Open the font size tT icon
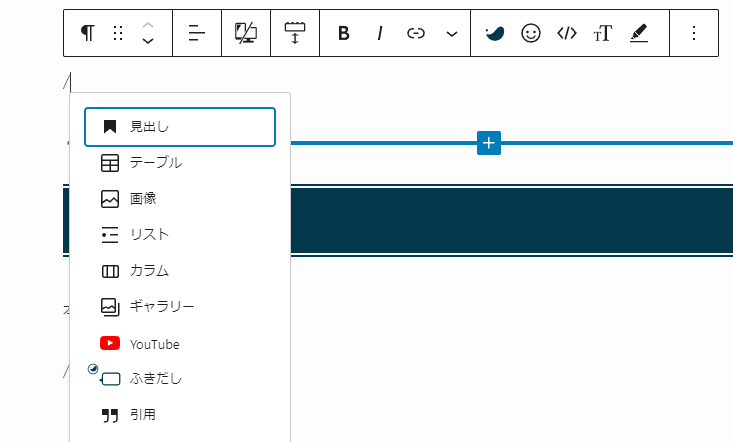733x442 pixels. [x=602, y=33]
